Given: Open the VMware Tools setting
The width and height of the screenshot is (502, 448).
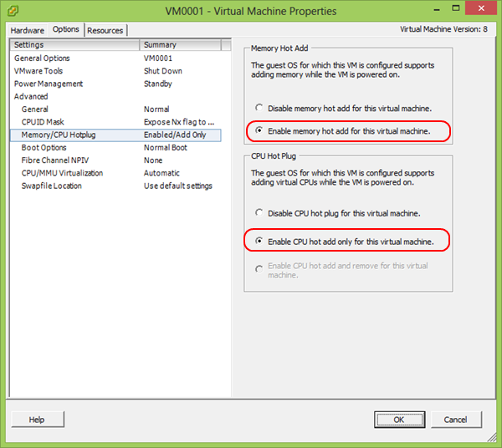Looking at the screenshot, I should pos(38,71).
